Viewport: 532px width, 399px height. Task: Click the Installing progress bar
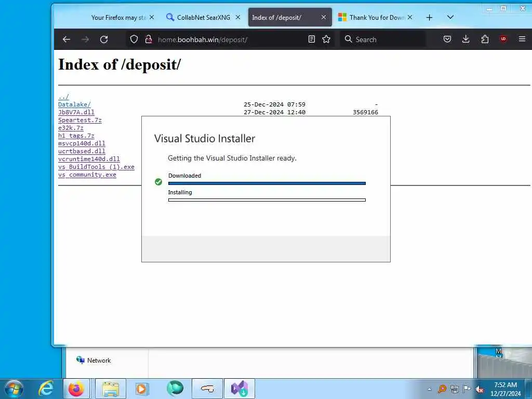(267, 200)
